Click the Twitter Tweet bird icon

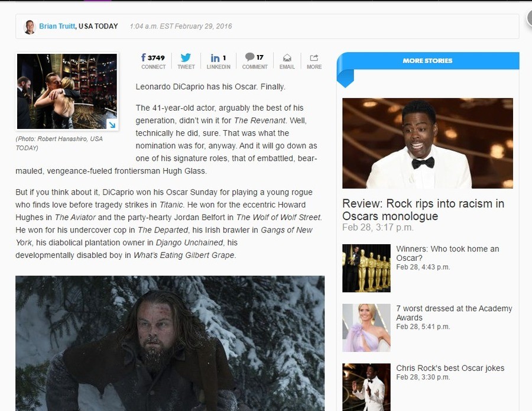pos(186,57)
